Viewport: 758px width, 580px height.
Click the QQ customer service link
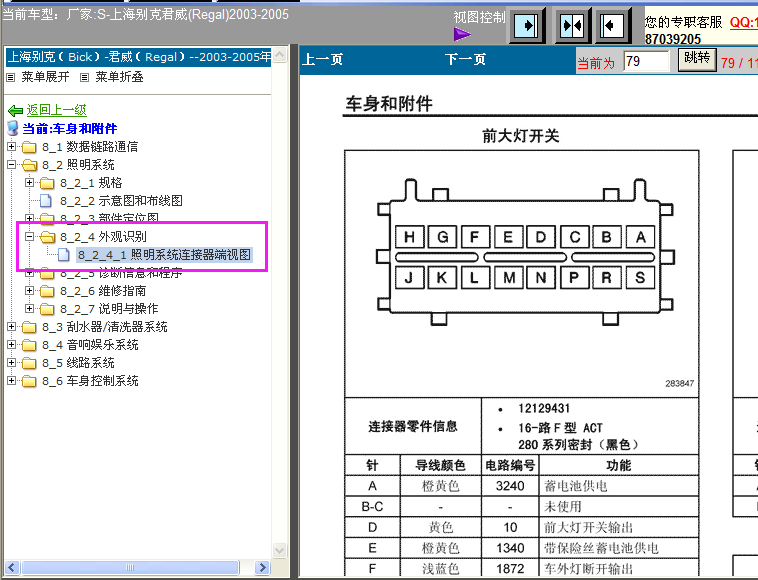tap(743, 22)
